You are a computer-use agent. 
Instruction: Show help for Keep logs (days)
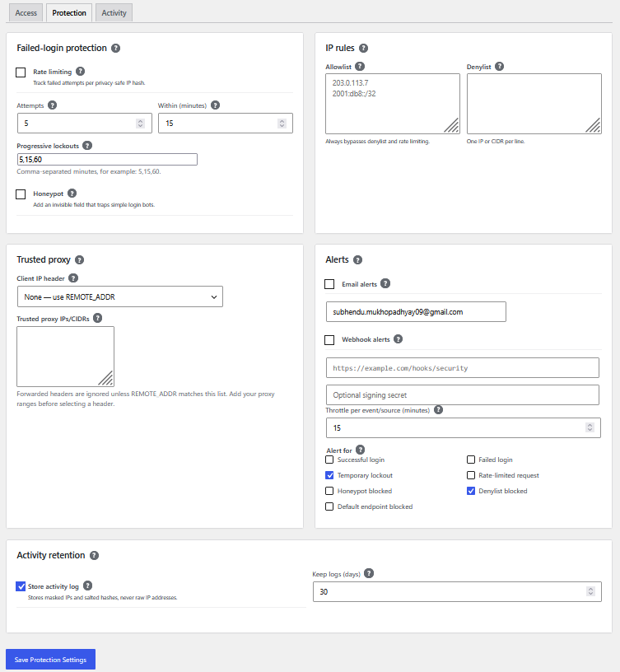click(369, 573)
